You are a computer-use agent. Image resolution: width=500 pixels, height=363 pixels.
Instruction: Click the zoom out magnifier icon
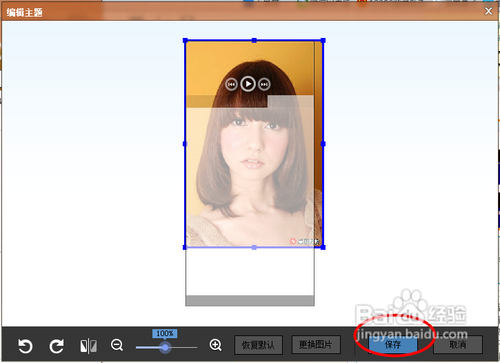click(x=117, y=345)
